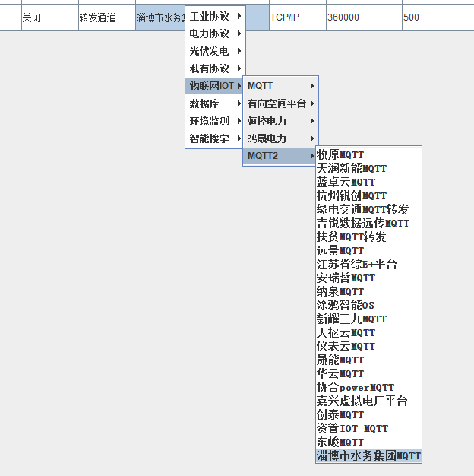Screen dimensions: 474x476
Task: Choose 嘉兴虚拟电厂平台 protocol
Action: pyautogui.click(x=368, y=401)
